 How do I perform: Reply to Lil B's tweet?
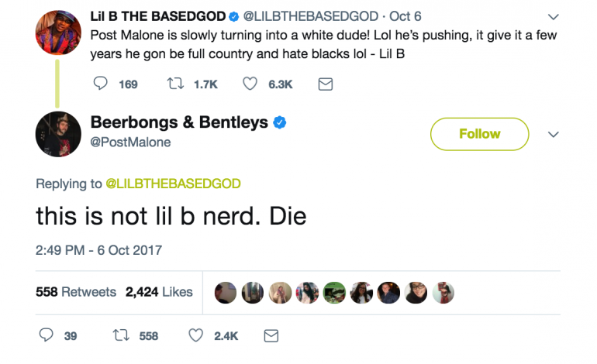point(101,84)
